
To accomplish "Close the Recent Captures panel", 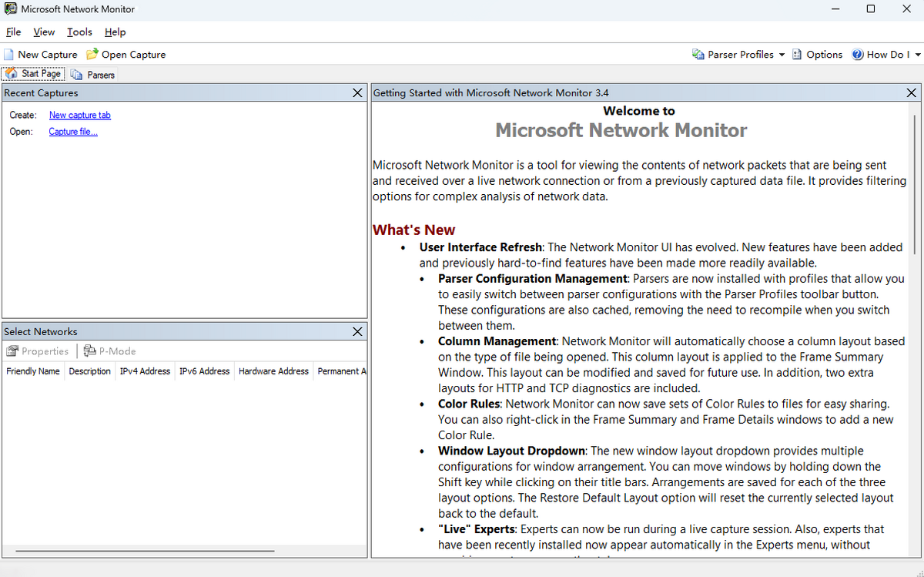I will coord(357,92).
